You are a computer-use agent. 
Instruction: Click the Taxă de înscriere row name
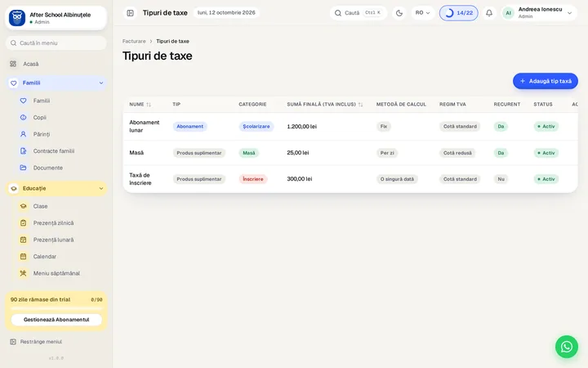pos(140,179)
